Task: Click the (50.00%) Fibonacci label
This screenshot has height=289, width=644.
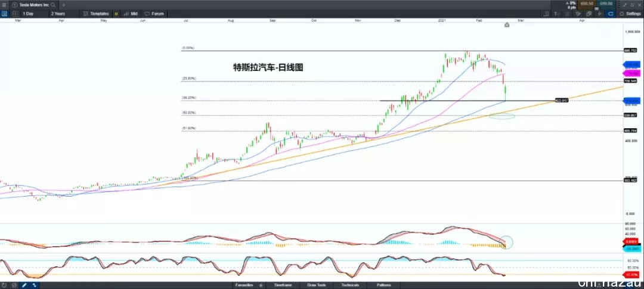Action: [x=189, y=113]
